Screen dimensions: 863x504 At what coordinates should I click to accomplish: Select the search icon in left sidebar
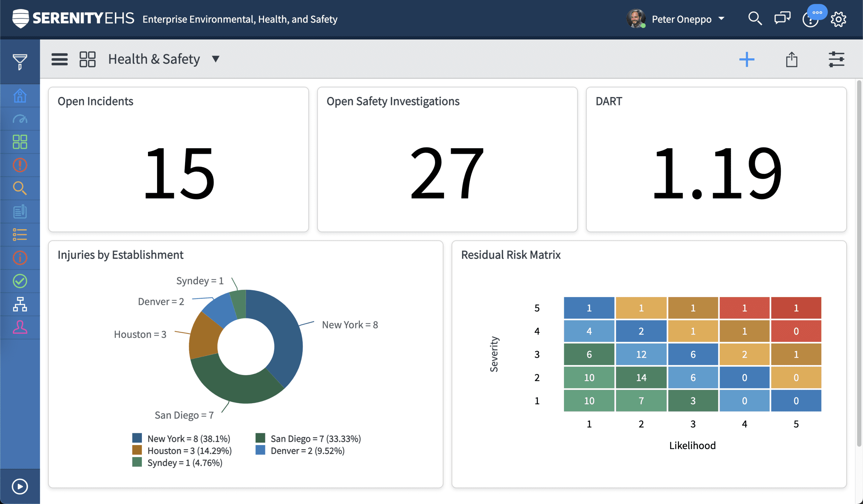20,188
